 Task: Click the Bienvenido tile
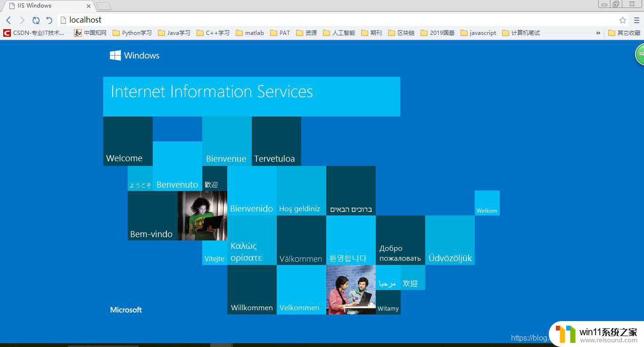252,191
